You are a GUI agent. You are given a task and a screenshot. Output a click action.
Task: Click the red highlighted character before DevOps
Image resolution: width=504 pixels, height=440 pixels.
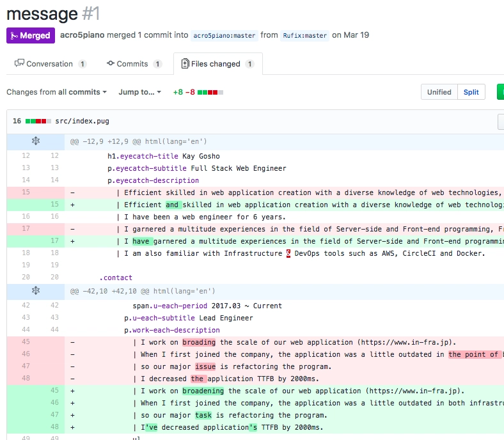click(288, 254)
